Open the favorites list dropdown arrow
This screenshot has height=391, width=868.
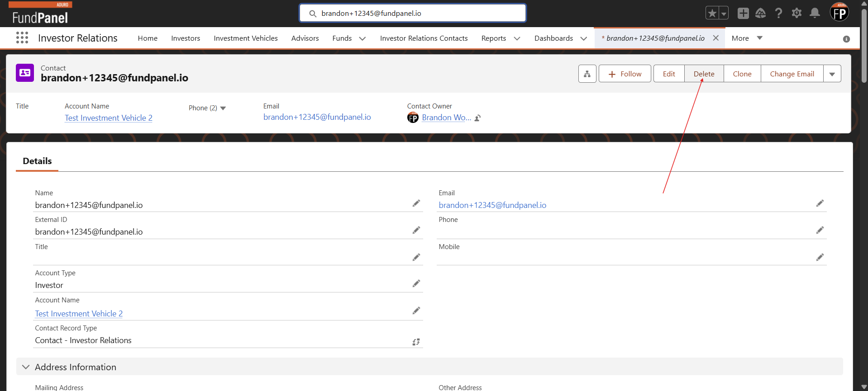(724, 13)
